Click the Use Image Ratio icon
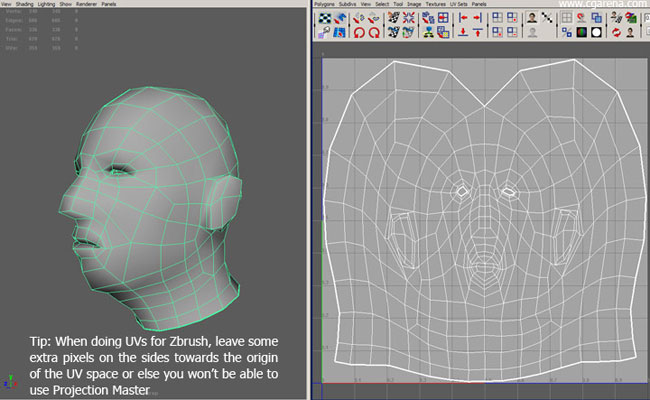This screenshot has height=400, width=650. [631, 32]
